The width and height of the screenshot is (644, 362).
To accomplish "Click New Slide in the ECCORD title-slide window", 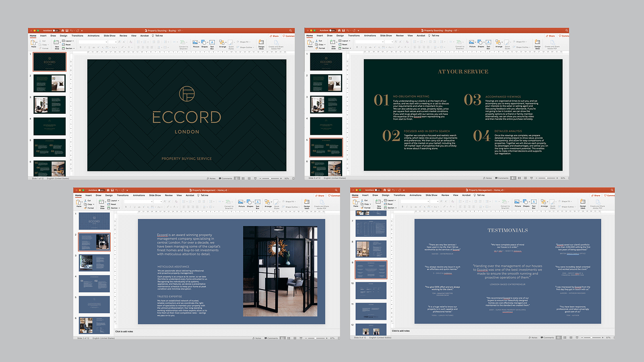I will (56, 44).
